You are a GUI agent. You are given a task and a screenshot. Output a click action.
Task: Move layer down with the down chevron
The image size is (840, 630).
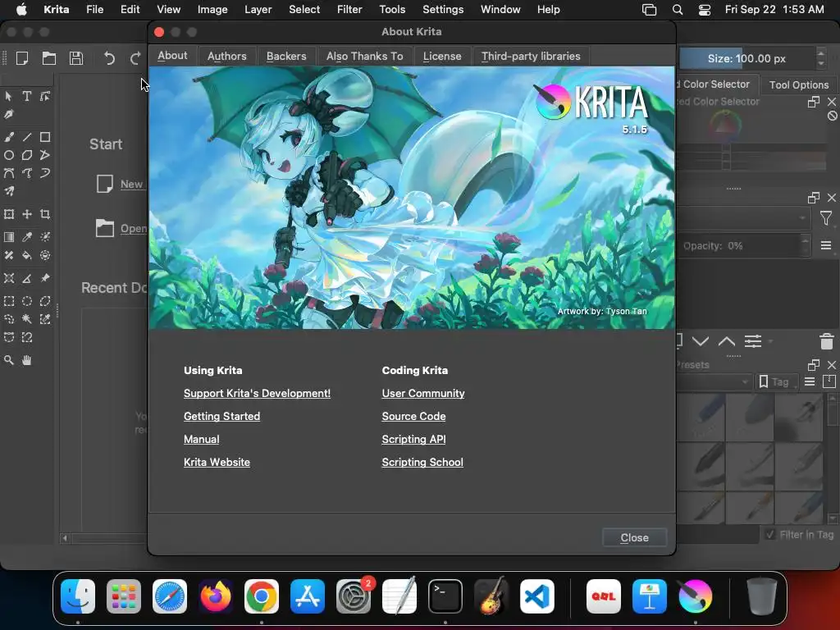701,341
